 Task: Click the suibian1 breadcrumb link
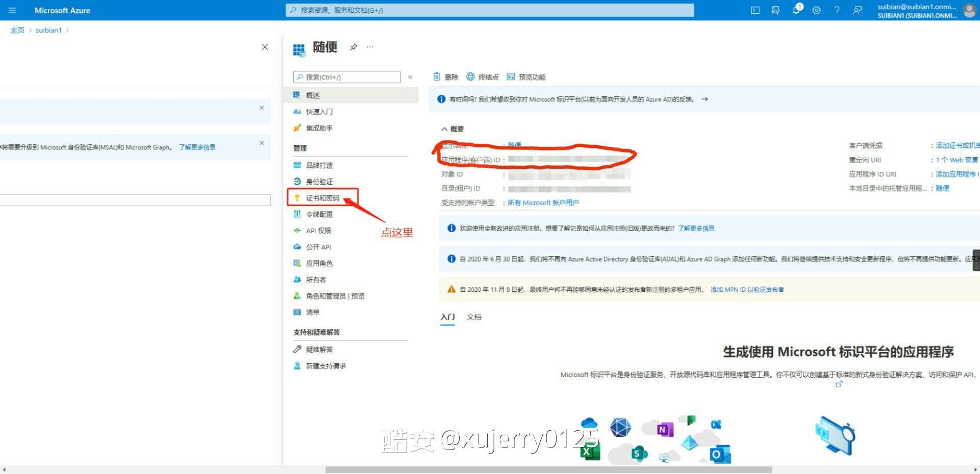48,30
